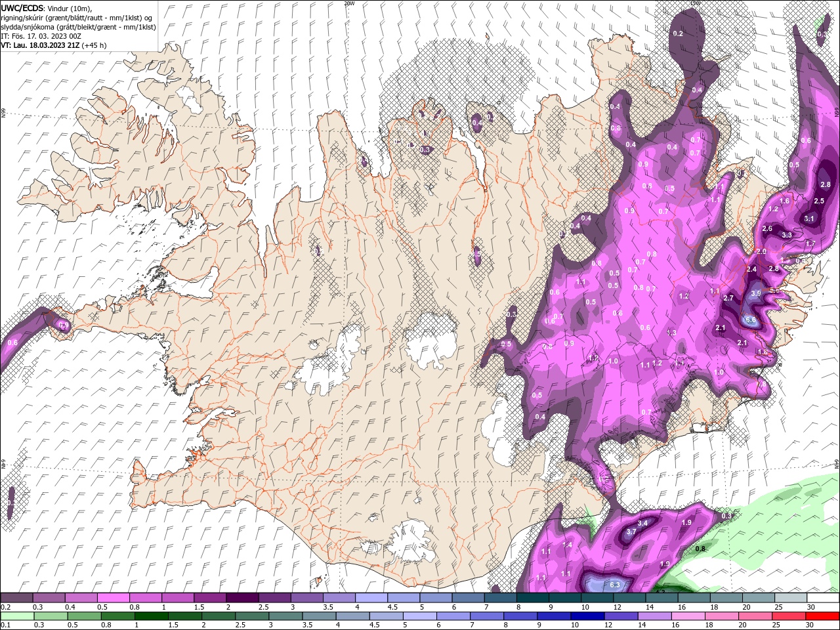Select snow legend swatch between 8 and 9
The image size is (840, 630).
coord(532,598)
